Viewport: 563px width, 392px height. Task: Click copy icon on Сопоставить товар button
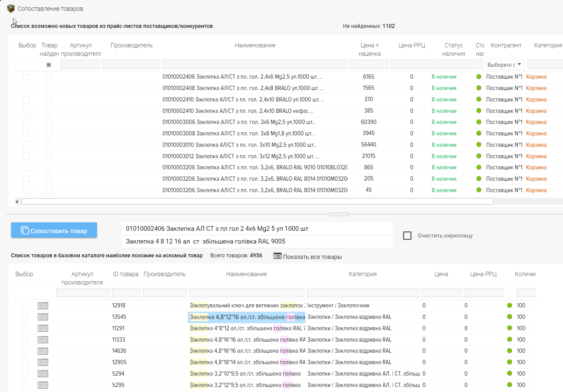(25, 230)
